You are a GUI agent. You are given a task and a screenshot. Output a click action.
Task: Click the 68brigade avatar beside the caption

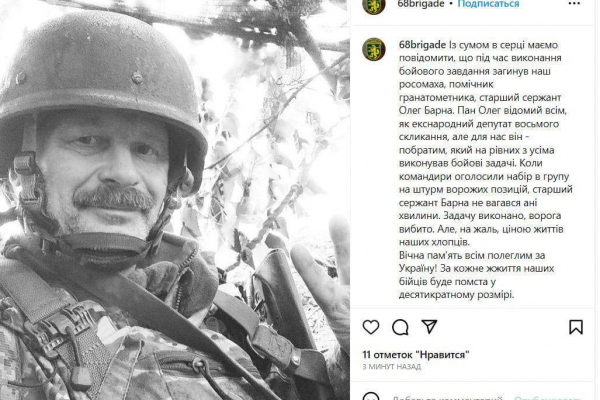point(373,49)
